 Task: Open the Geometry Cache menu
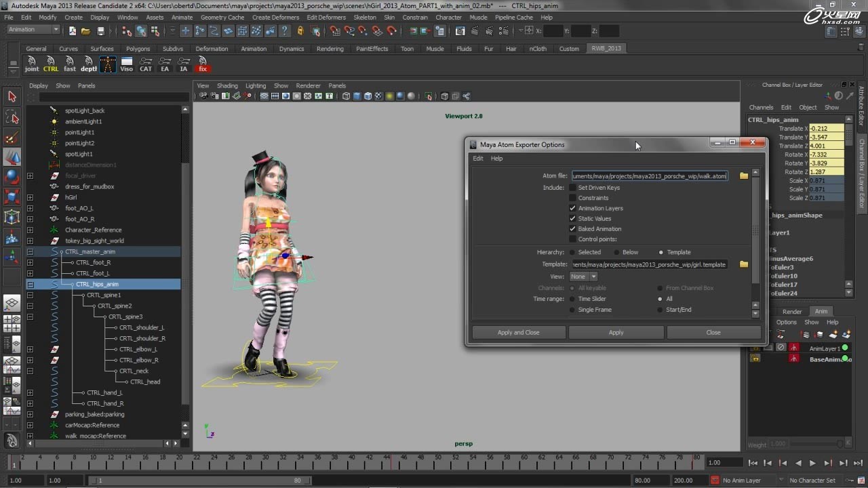click(222, 17)
